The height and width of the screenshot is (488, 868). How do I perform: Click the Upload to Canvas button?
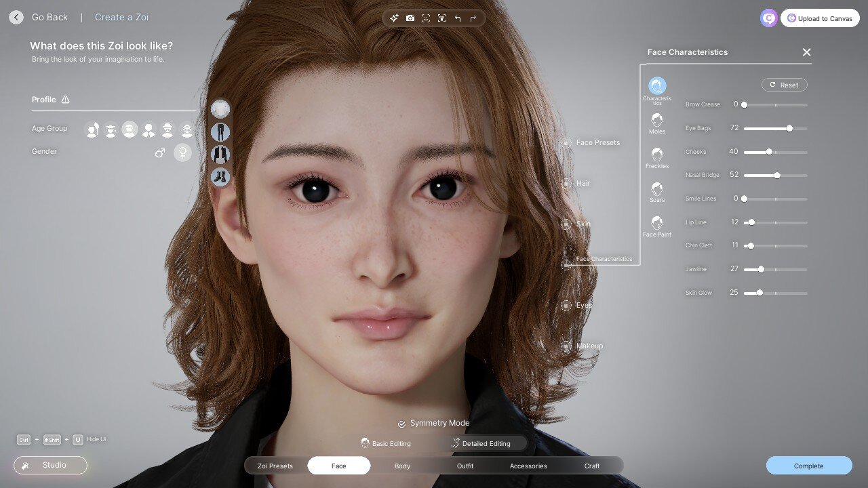coord(820,18)
